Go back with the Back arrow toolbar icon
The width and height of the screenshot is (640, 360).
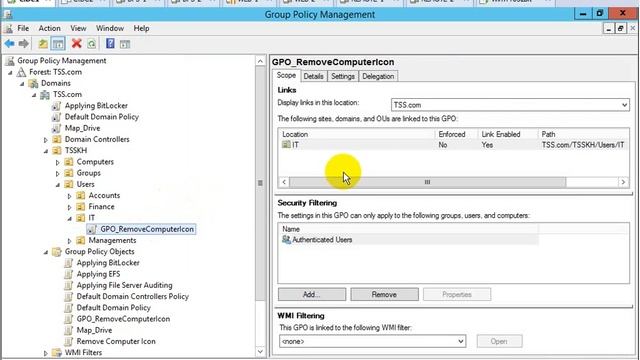(x=9, y=44)
